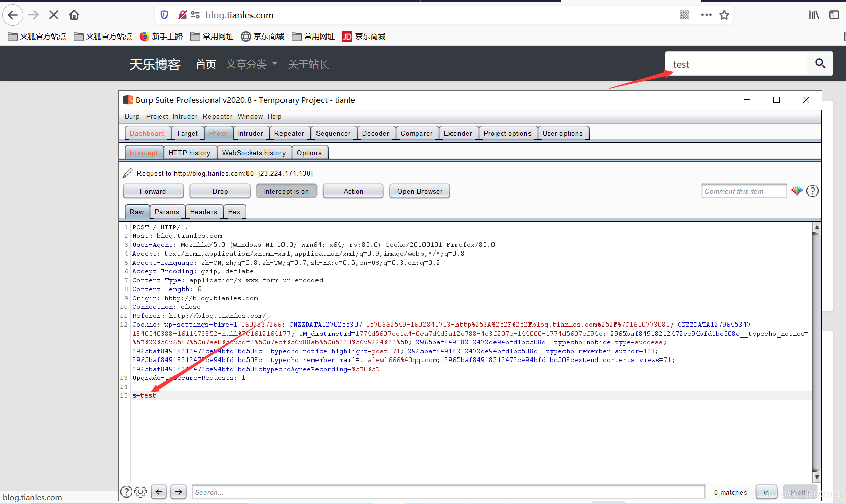
Task: Switch to the Sequencer tab
Action: (333, 133)
